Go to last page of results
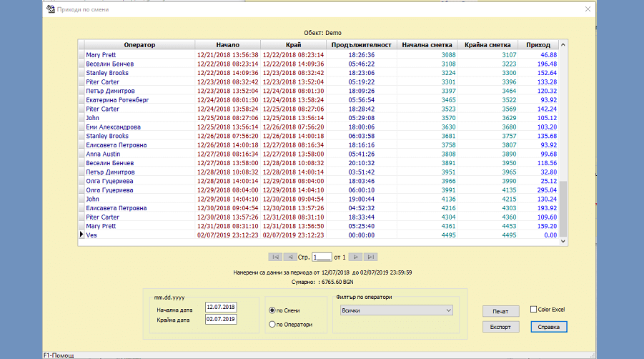The image size is (644, 359). point(370,257)
